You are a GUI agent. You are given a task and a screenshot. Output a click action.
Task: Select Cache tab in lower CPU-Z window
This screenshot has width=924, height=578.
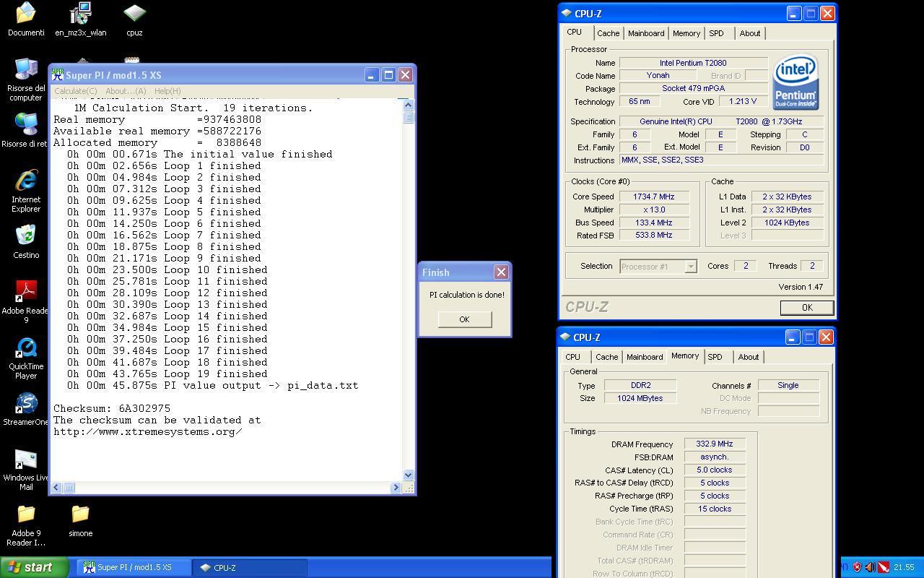pos(606,357)
